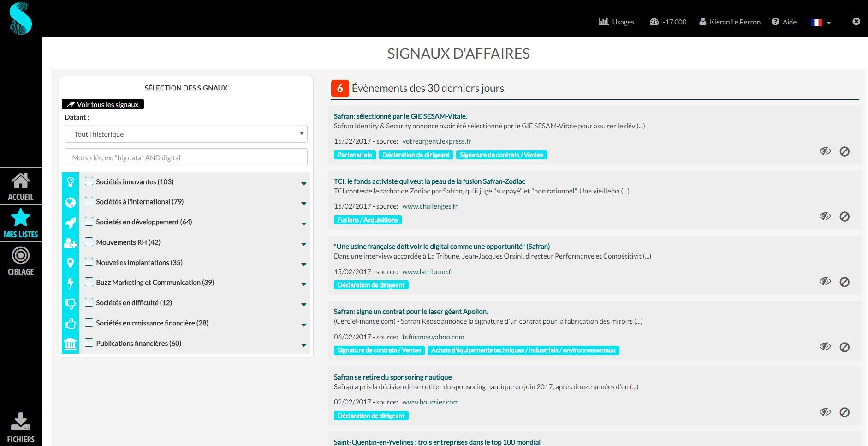Click the globe icon for Sociétés à l'international

[x=70, y=202]
